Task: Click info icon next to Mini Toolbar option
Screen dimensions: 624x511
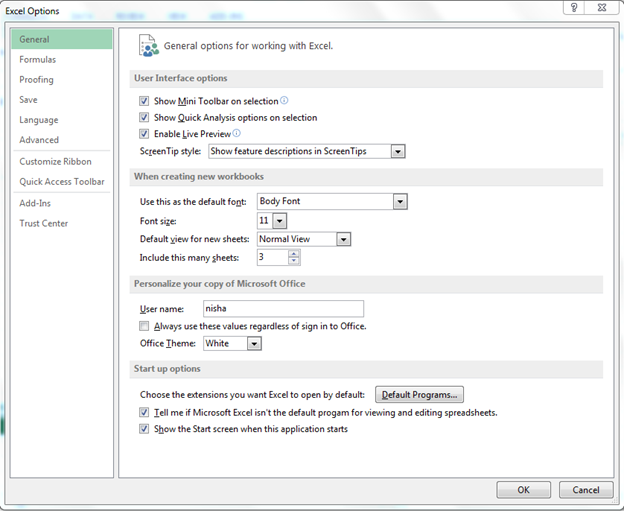Action: coord(284,100)
